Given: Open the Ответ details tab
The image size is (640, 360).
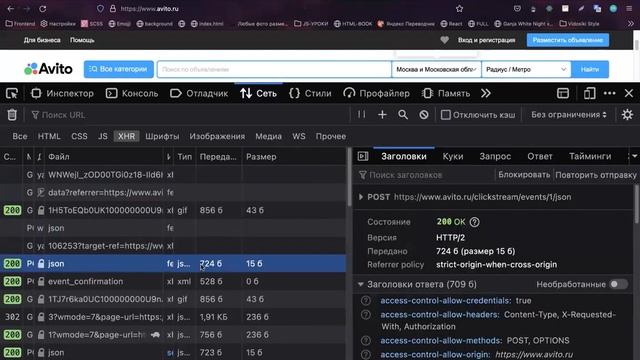Looking at the screenshot, I should pyautogui.click(x=540, y=156).
